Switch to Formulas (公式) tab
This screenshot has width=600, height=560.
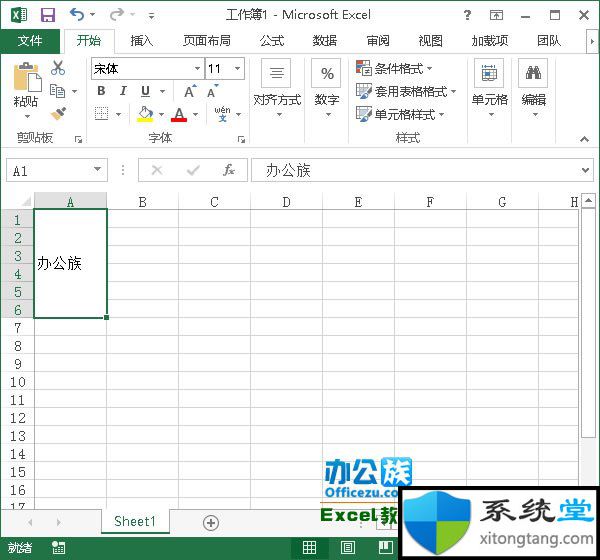[x=272, y=41]
